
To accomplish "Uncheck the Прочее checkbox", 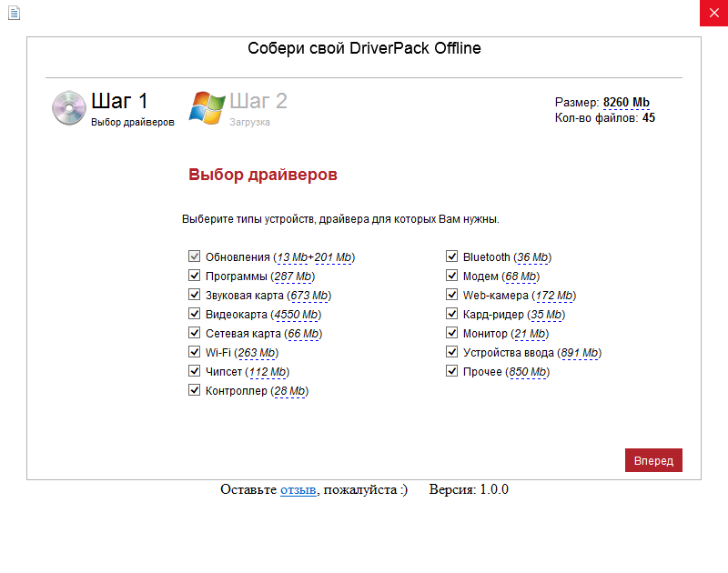I will coord(451,371).
